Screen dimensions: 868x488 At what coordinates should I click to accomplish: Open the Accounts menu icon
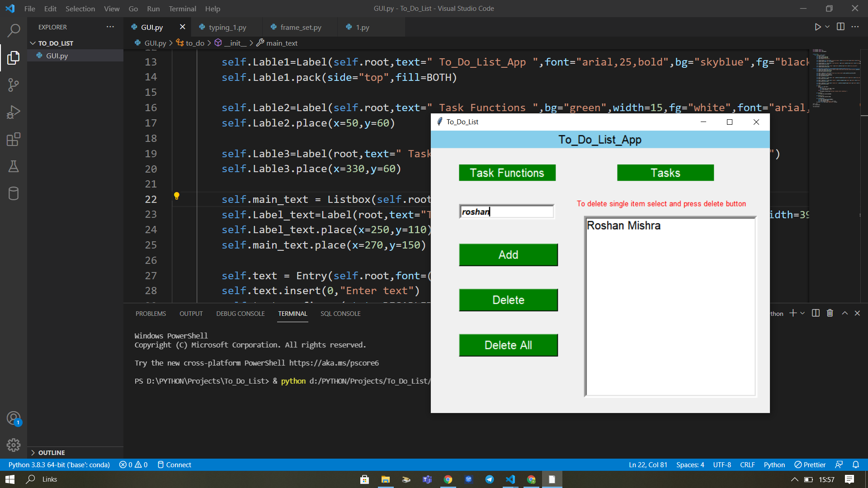(x=14, y=418)
